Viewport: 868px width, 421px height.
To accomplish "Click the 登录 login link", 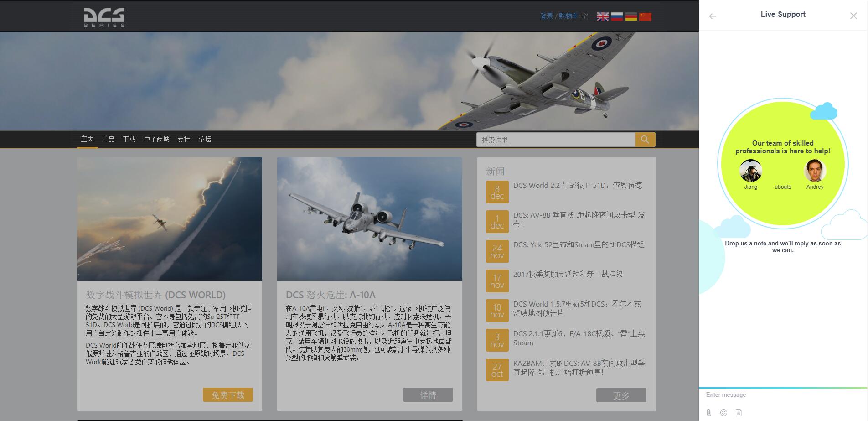I will 547,16.
